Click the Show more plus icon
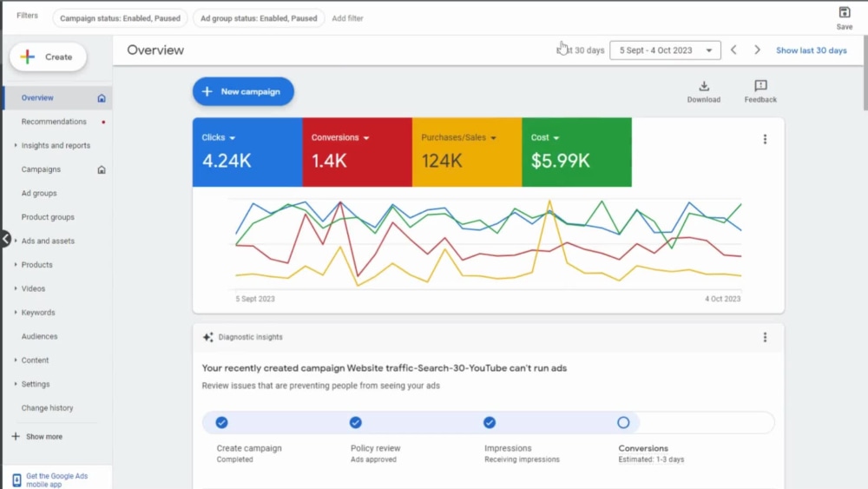The width and height of the screenshot is (868, 489). (16, 436)
